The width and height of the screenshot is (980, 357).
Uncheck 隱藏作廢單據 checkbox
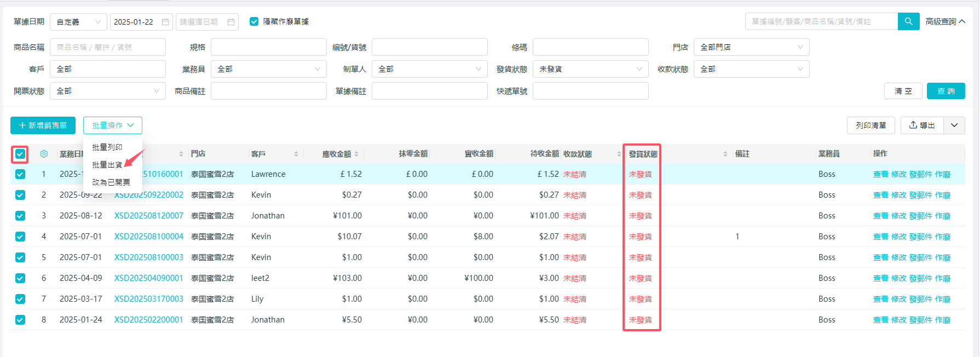pyautogui.click(x=254, y=21)
